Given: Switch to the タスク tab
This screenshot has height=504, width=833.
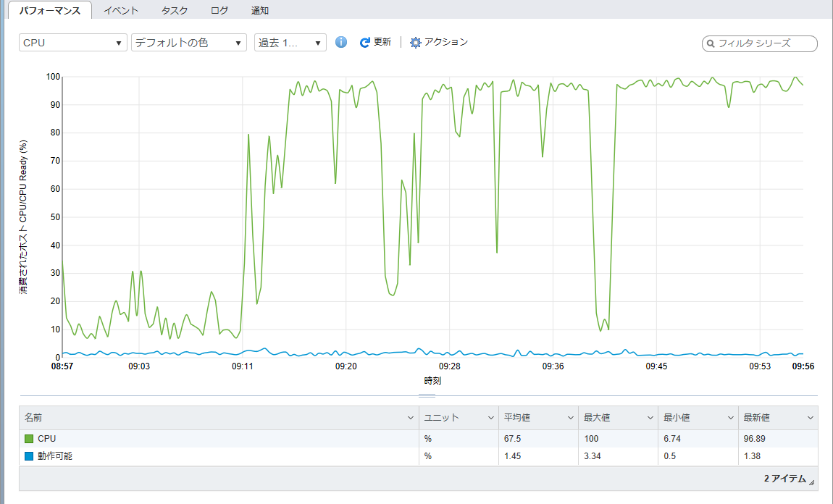Looking at the screenshot, I should coord(175,10).
